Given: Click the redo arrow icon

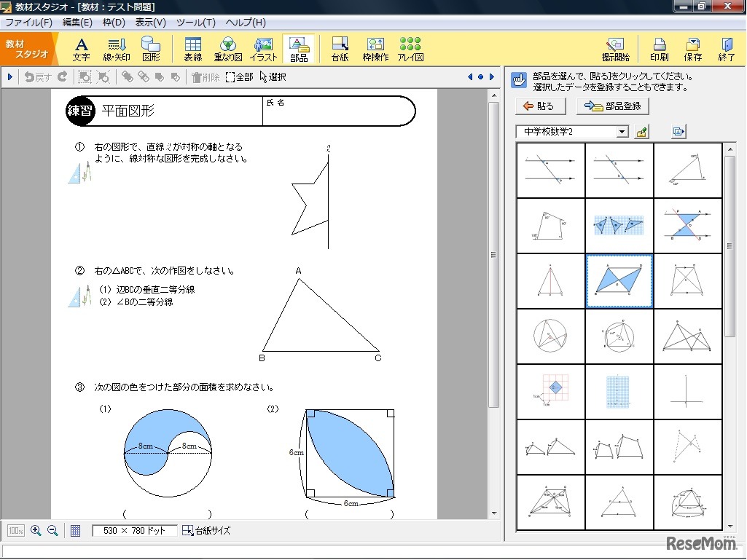Looking at the screenshot, I should click(63, 76).
